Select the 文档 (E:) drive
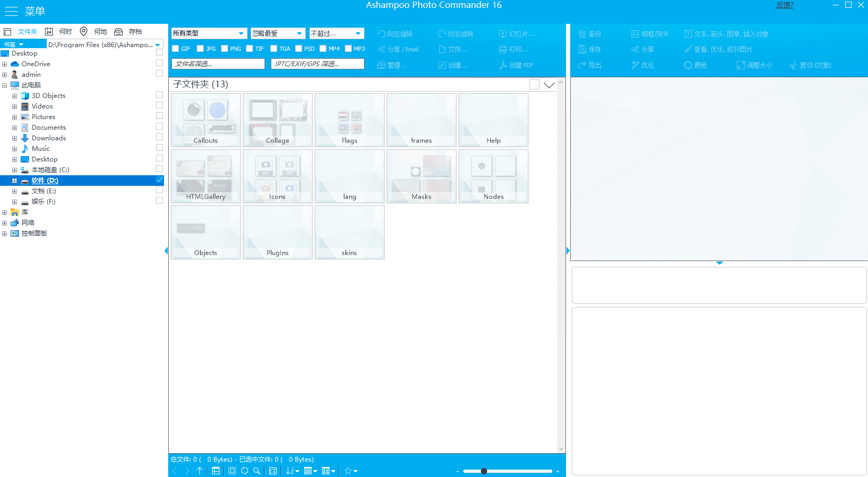Screen dimensions: 868x477 (x=43, y=191)
